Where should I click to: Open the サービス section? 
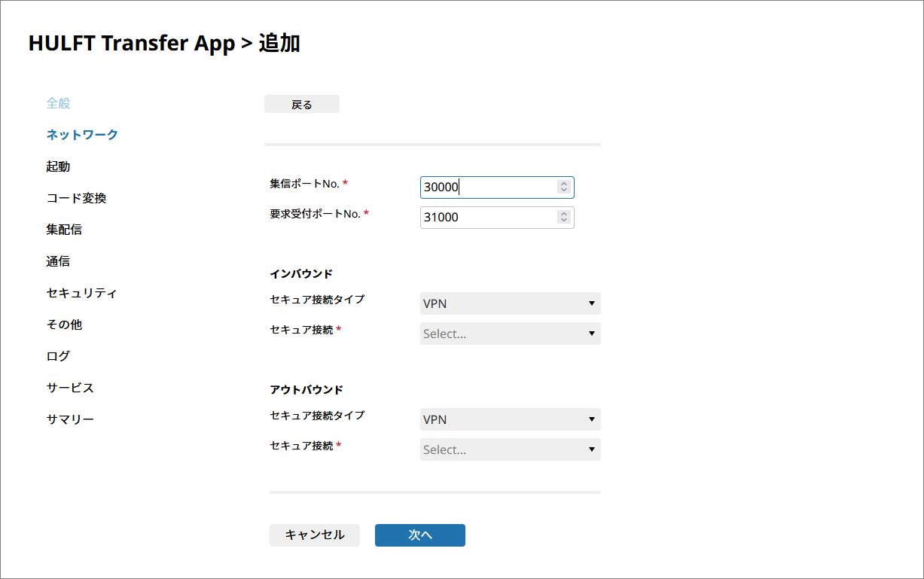pyautogui.click(x=70, y=388)
